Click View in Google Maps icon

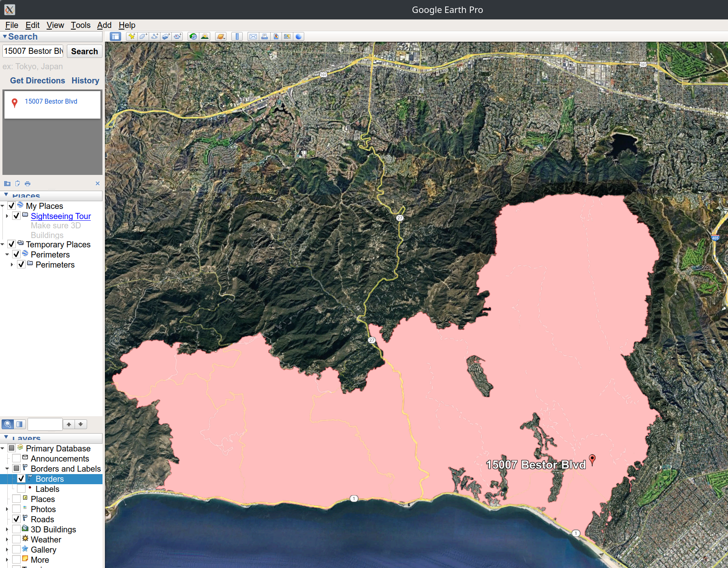pyautogui.click(x=287, y=36)
